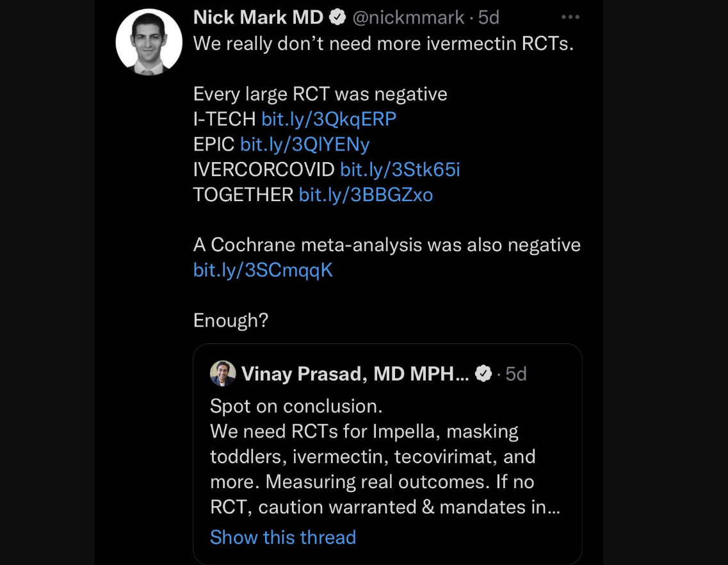Image resolution: width=728 pixels, height=565 pixels.
Task: Click the Enough? line of the tweet
Action: 230,320
